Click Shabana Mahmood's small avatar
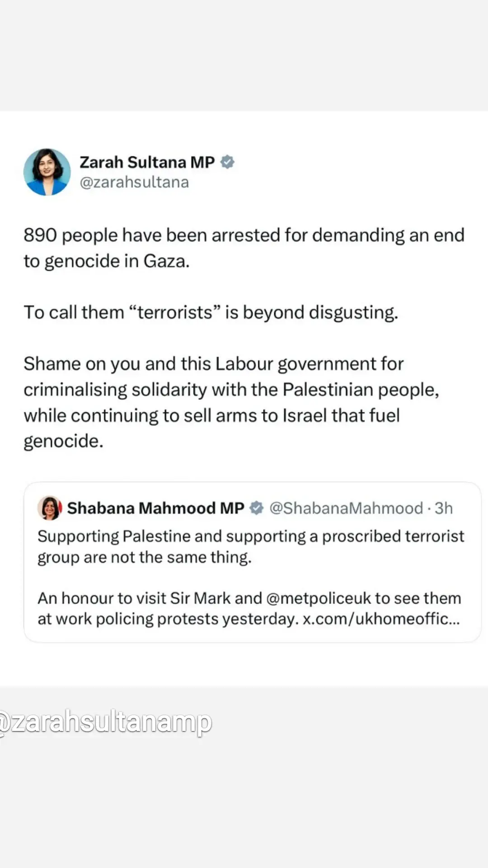488x868 pixels. coord(50,508)
